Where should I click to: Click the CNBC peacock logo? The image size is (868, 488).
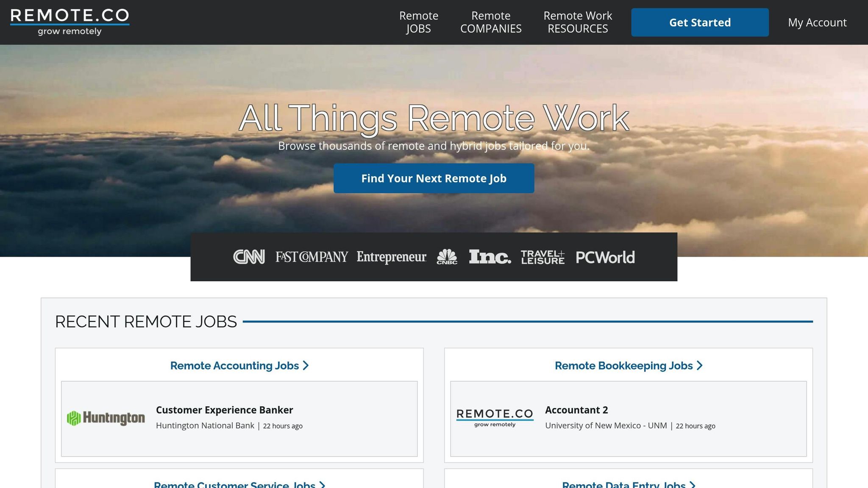click(x=447, y=257)
